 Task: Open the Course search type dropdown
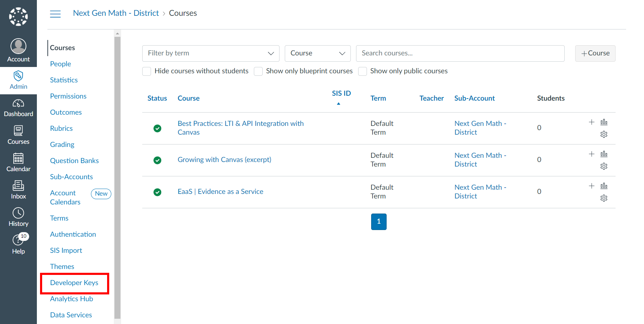[x=318, y=53]
